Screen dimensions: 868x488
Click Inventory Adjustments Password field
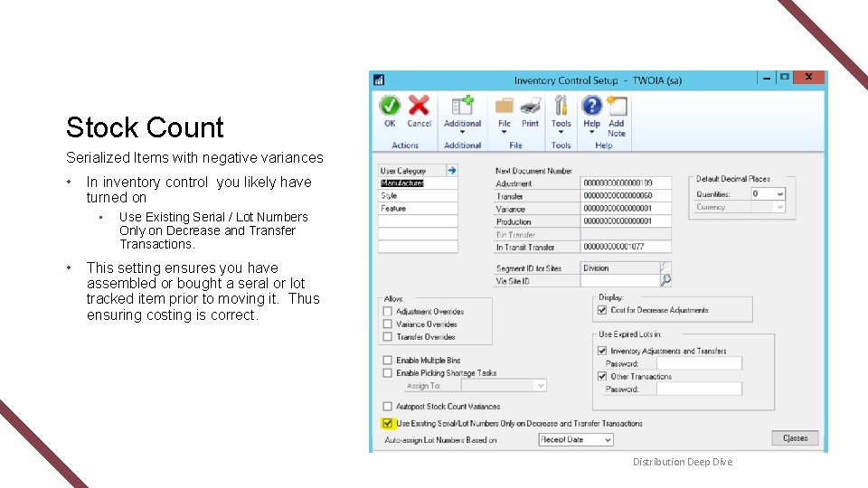coord(699,363)
